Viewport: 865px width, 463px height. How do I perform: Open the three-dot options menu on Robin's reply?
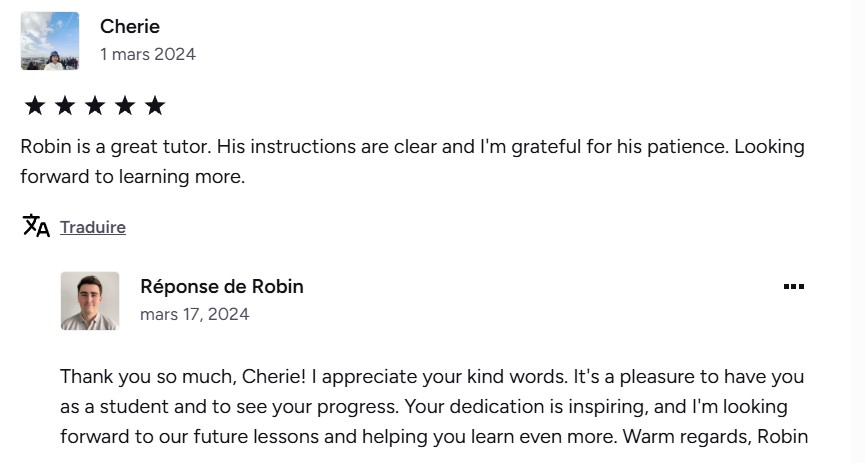coord(793,286)
